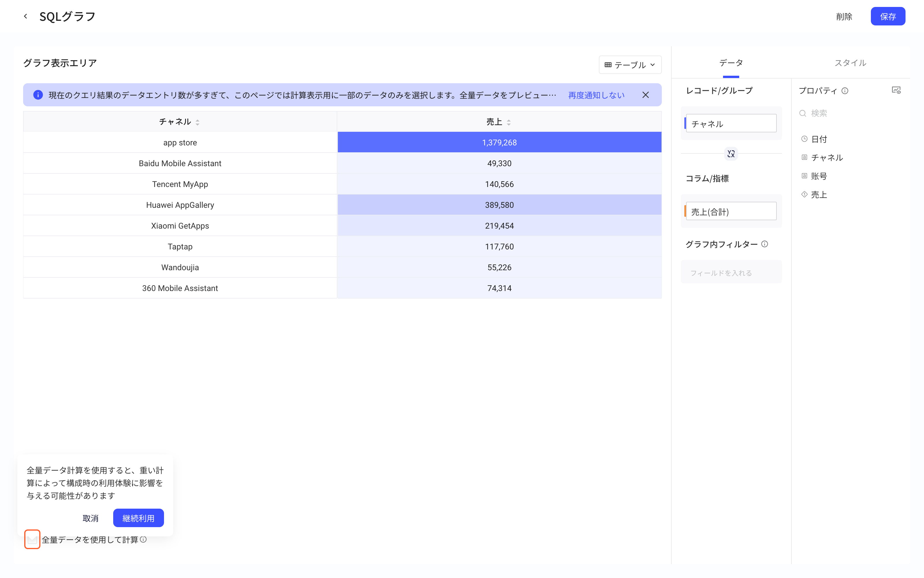This screenshot has width=924, height=578.
Task: Click the 削除 button
Action: [x=844, y=16]
